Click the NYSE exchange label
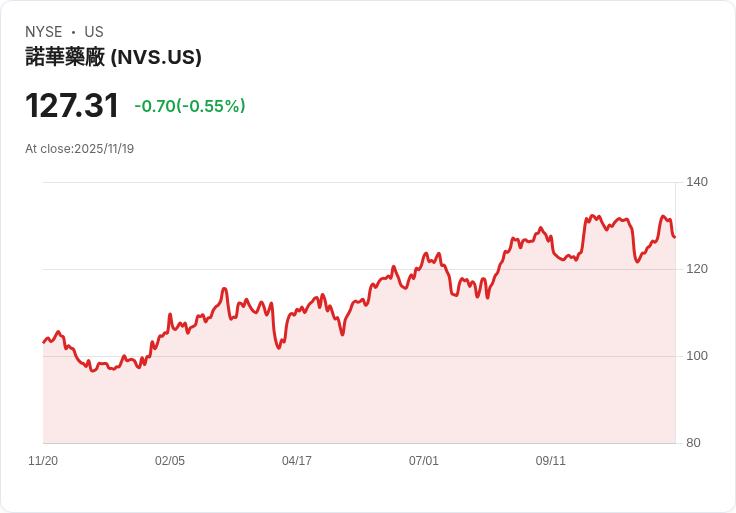 (x=44, y=32)
